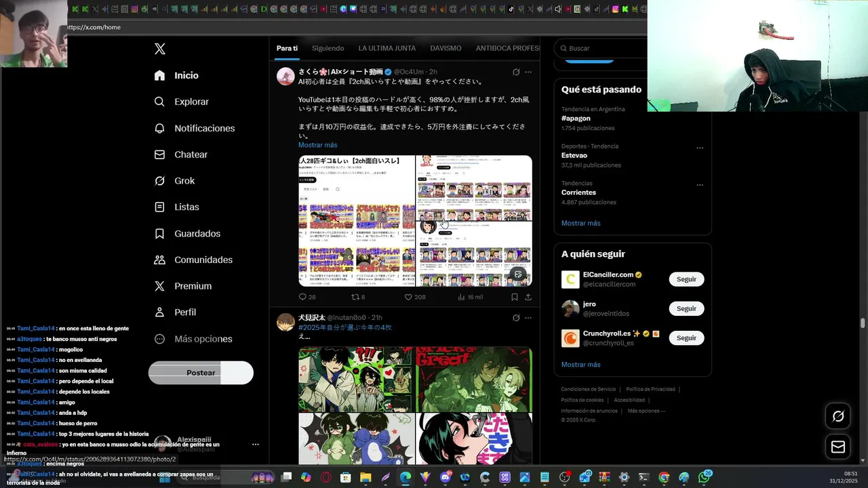Open the ANTIBOCA PROFES tab

[x=507, y=48]
